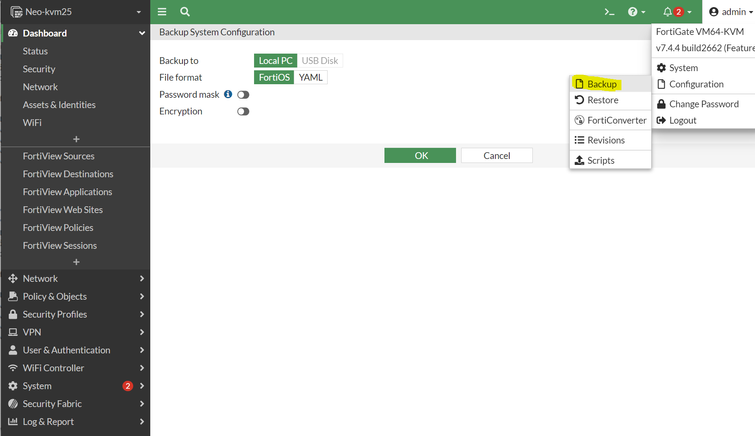This screenshot has height=436, width=755.
Task: Open Scripts menu entry
Action: coord(610,160)
